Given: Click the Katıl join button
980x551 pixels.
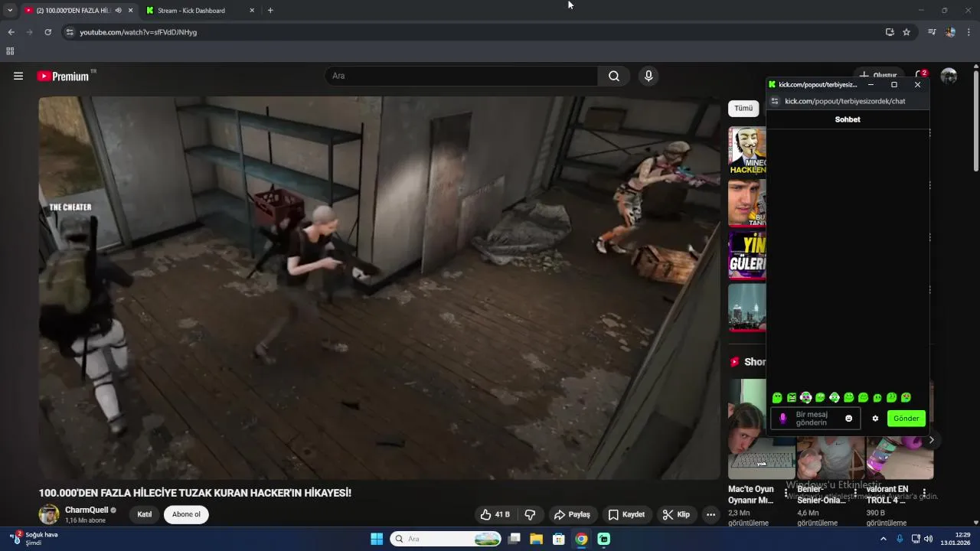Looking at the screenshot, I should pos(145,514).
